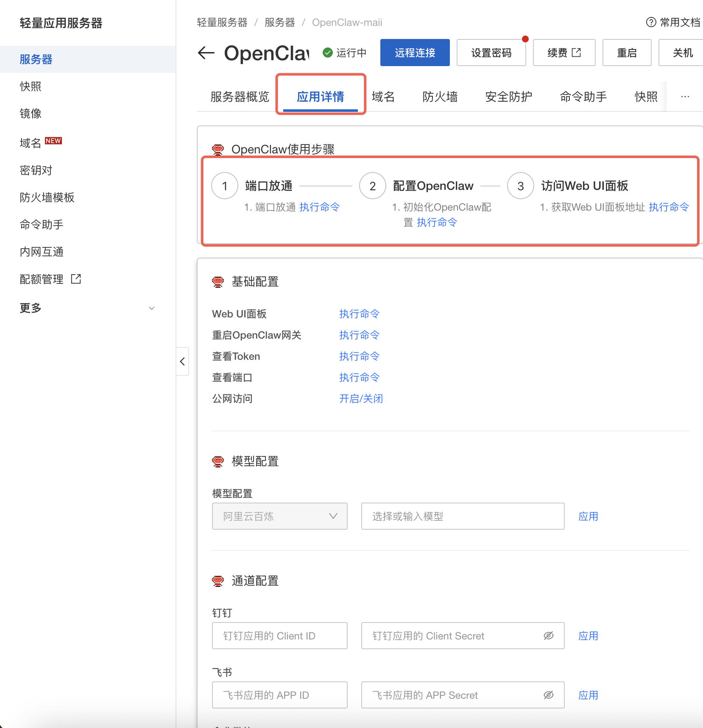
Task: Click the 远程连接 button
Action: (x=415, y=53)
